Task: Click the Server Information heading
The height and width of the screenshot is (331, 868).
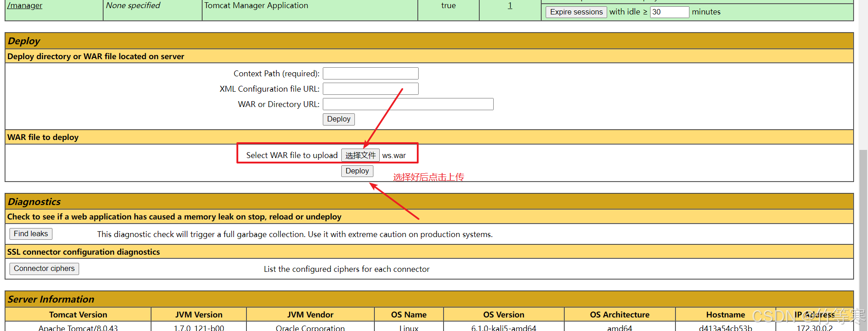Action: [x=51, y=299]
